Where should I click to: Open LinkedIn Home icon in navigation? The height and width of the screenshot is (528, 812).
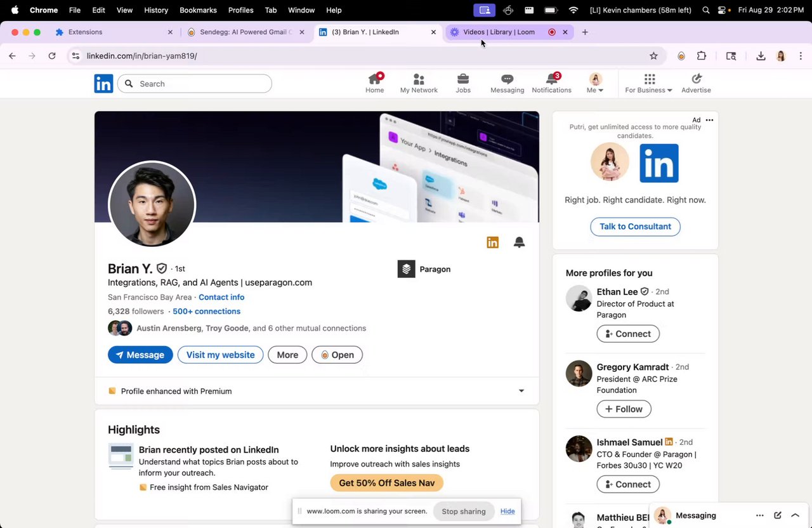(374, 83)
